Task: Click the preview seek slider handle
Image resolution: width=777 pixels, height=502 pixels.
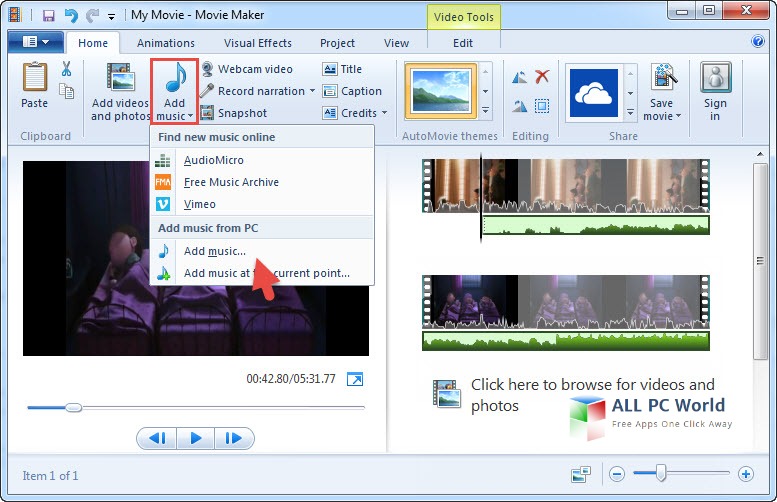Action: tap(73, 407)
